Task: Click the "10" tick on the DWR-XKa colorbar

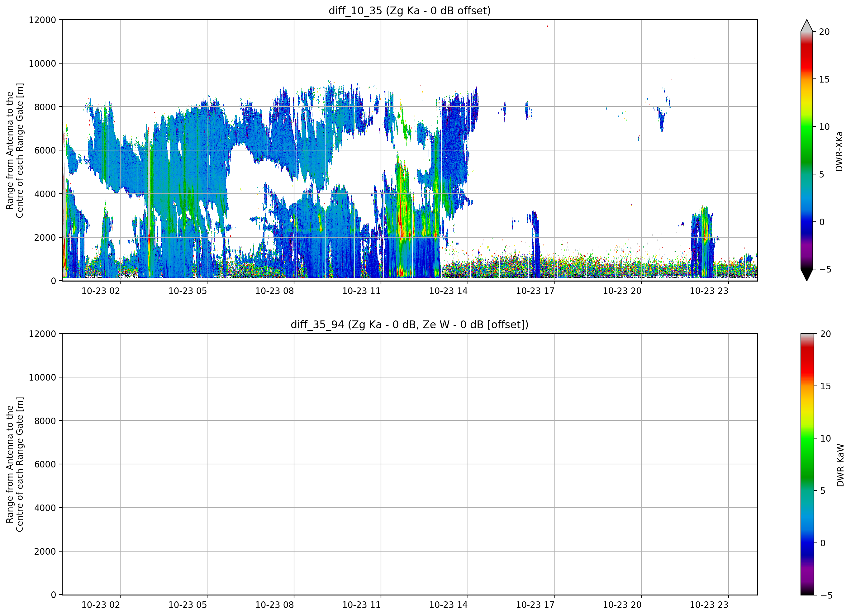Action: pyautogui.click(x=824, y=127)
